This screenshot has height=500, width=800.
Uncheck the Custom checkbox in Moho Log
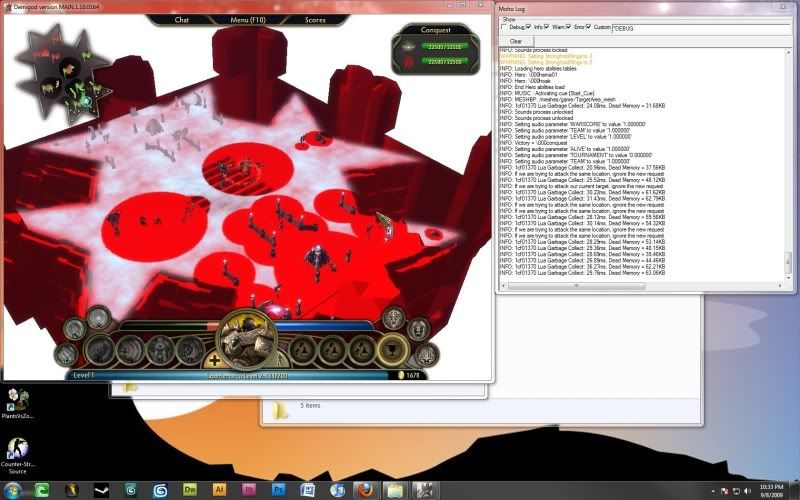(588, 27)
